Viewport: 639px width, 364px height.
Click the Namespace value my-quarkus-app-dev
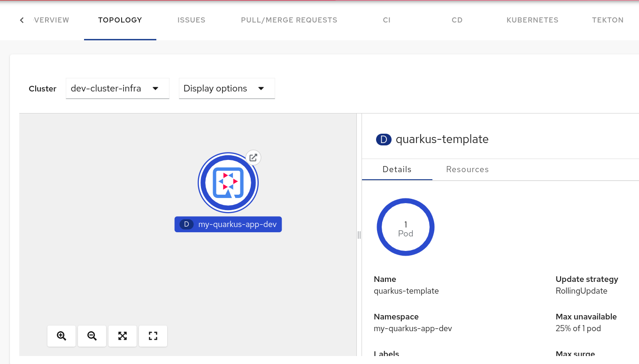coord(413,328)
